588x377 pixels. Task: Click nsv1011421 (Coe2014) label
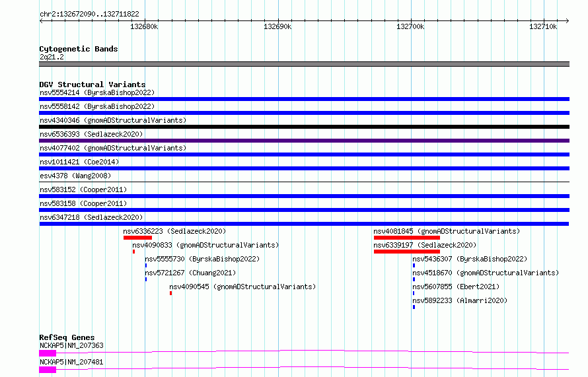[x=79, y=162]
